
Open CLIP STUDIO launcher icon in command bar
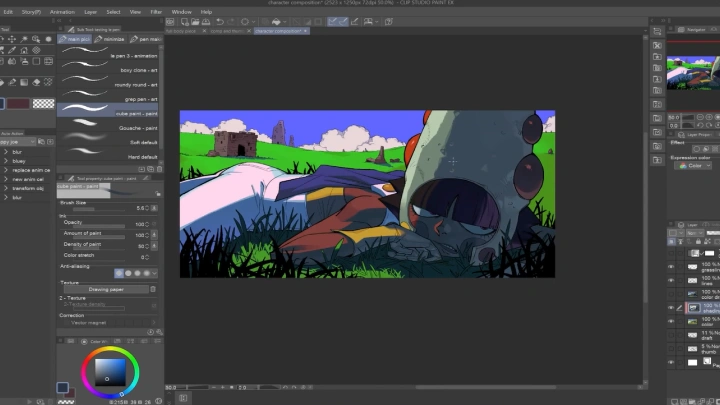point(170,22)
